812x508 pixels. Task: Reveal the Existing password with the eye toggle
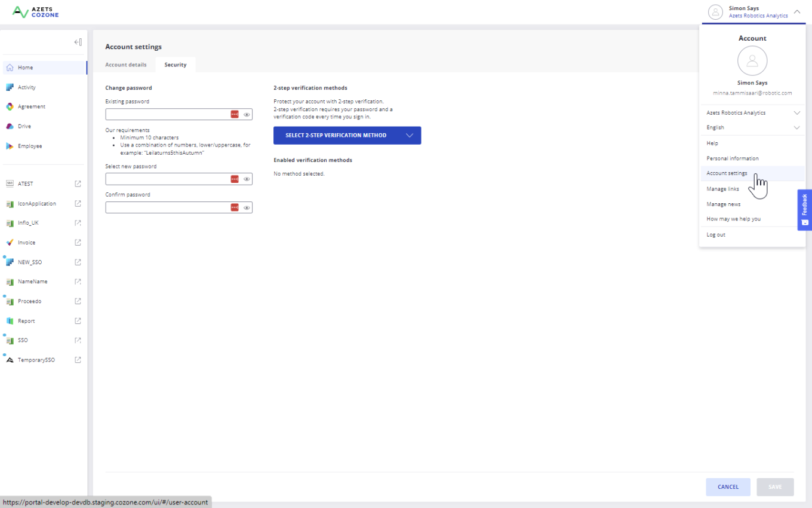(247, 114)
